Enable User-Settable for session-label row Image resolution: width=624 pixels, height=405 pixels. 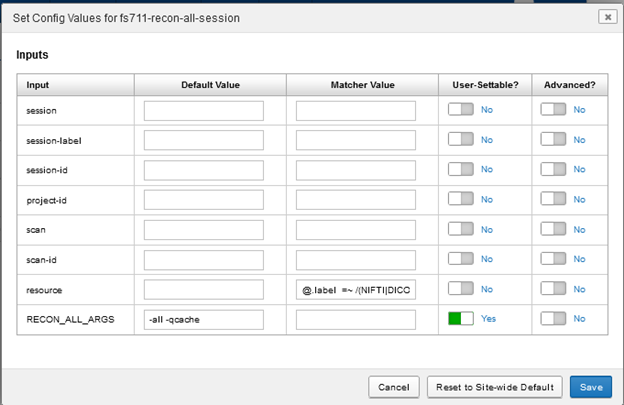coord(460,140)
